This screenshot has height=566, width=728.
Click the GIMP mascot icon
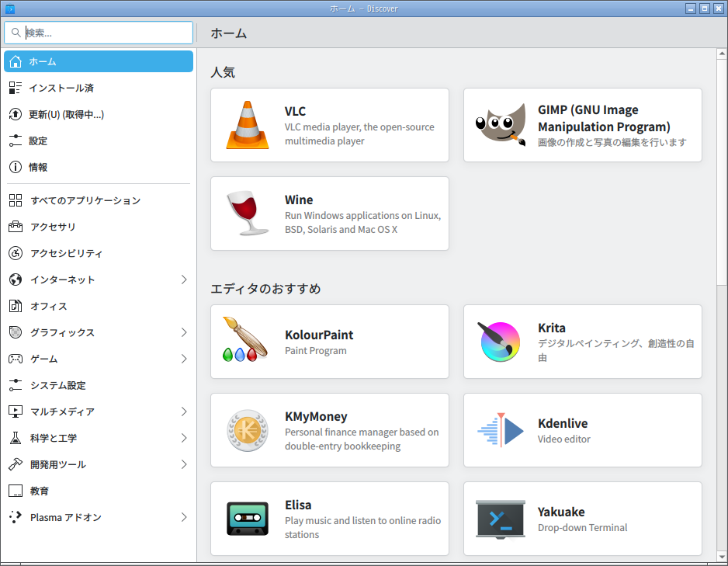pyautogui.click(x=501, y=124)
